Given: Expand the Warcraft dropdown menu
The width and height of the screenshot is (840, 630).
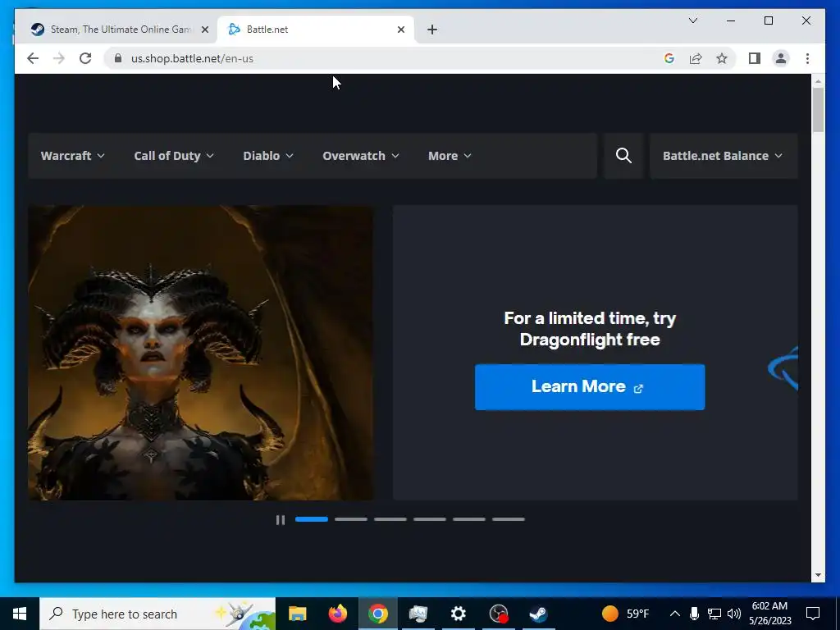Looking at the screenshot, I should pyautogui.click(x=72, y=156).
